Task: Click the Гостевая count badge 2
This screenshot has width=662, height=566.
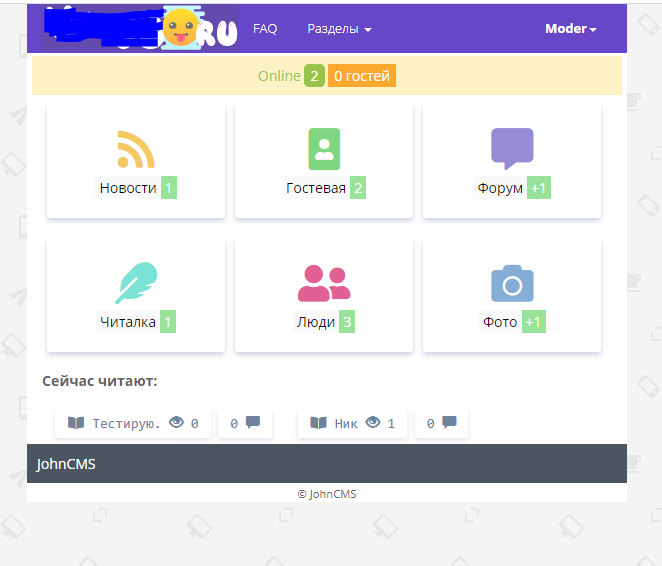Action: coord(358,188)
